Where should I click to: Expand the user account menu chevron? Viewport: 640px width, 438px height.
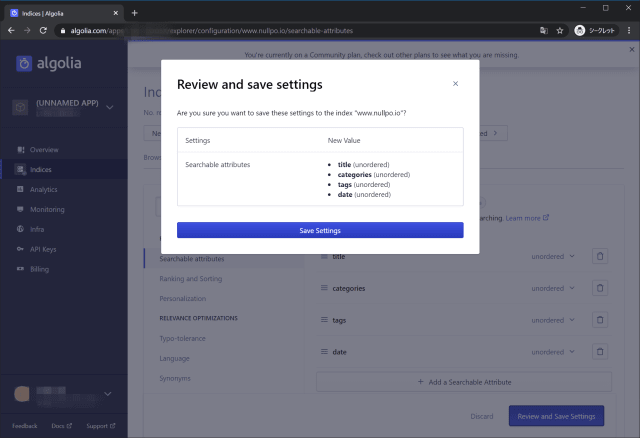tap(108, 394)
